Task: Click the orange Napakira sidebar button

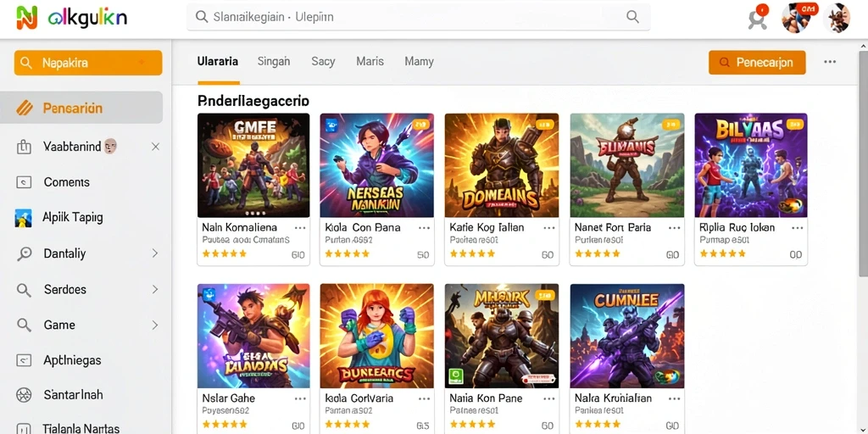Action: [x=88, y=63]
